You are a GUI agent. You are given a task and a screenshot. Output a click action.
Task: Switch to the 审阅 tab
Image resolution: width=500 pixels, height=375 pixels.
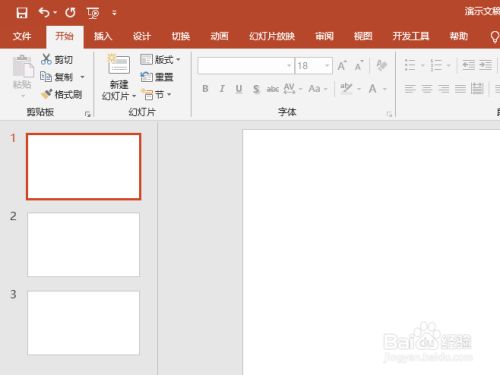[x=324, y=36]
